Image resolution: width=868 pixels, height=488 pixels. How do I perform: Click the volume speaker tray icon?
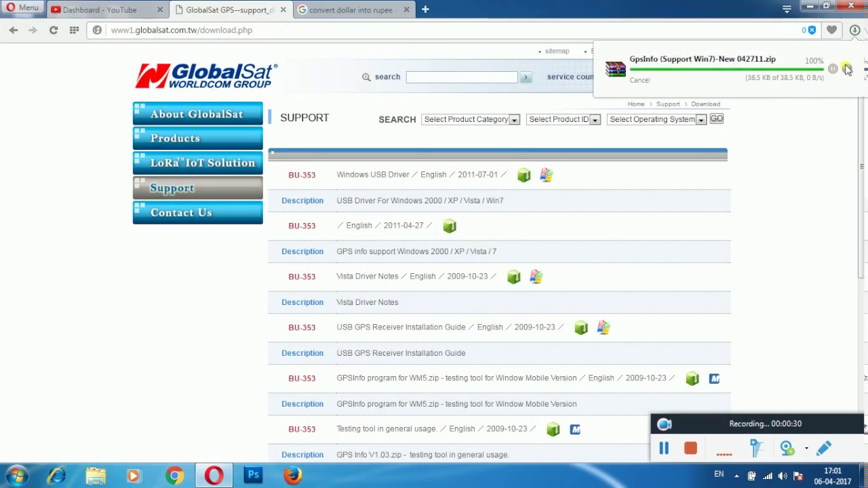pyautogui.click(x=783, y=475)
